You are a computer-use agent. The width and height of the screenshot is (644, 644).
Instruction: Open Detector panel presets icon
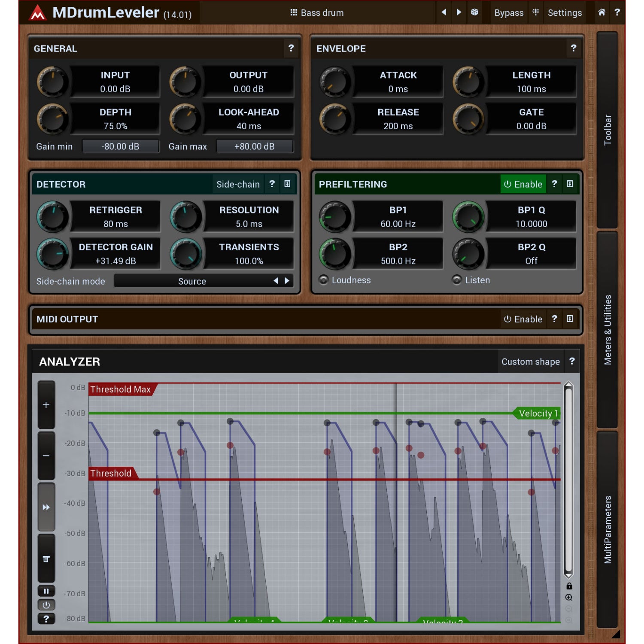point(288,184)
